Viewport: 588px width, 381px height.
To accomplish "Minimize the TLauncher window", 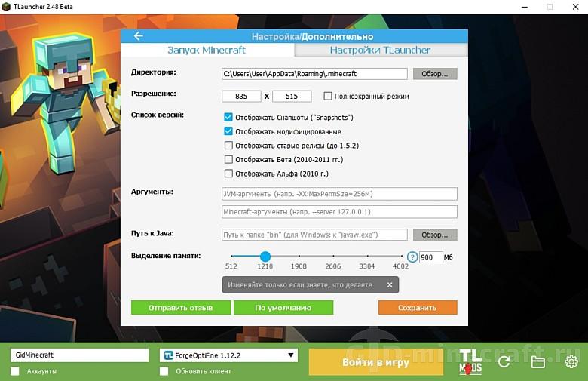I will coord(525,7).
